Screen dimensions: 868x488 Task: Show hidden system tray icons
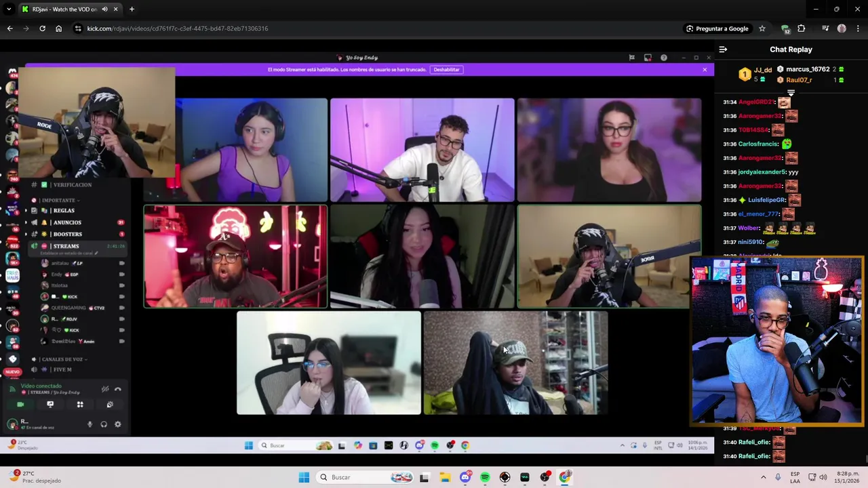763,477
